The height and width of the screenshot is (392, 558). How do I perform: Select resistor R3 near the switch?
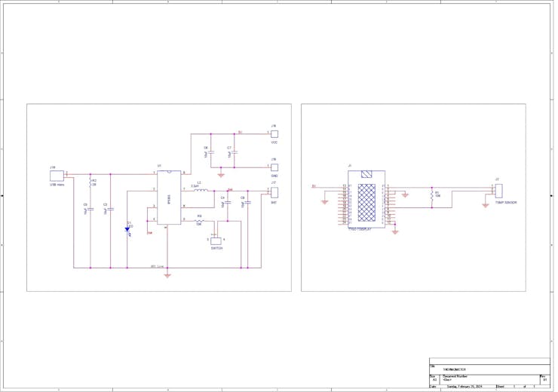(x=199, y=221)
